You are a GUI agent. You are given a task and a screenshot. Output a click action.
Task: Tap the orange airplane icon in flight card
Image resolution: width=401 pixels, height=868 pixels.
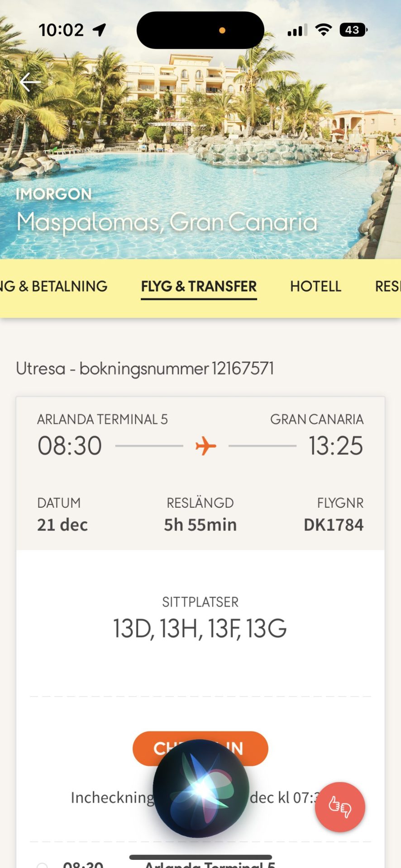pos(206,446)
